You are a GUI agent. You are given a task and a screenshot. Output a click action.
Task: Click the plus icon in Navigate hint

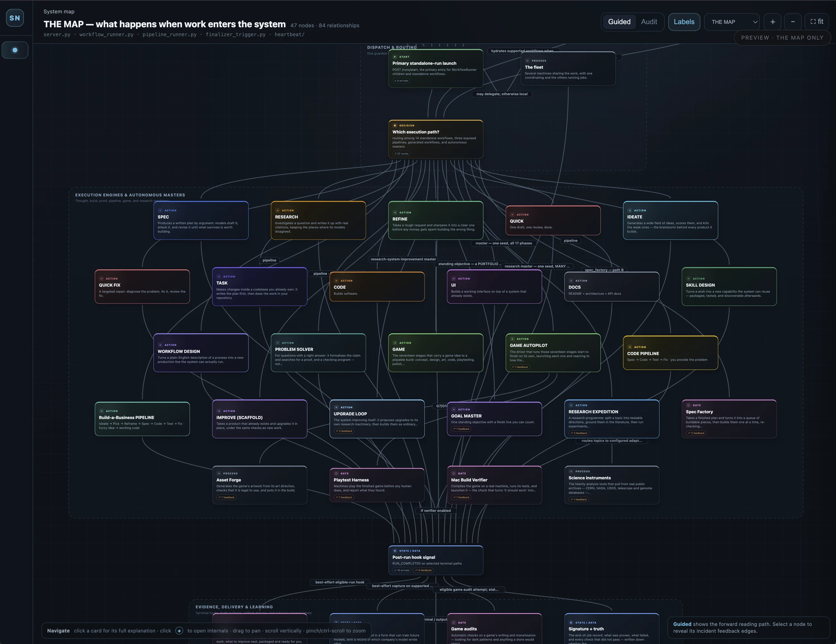point(179,631)
